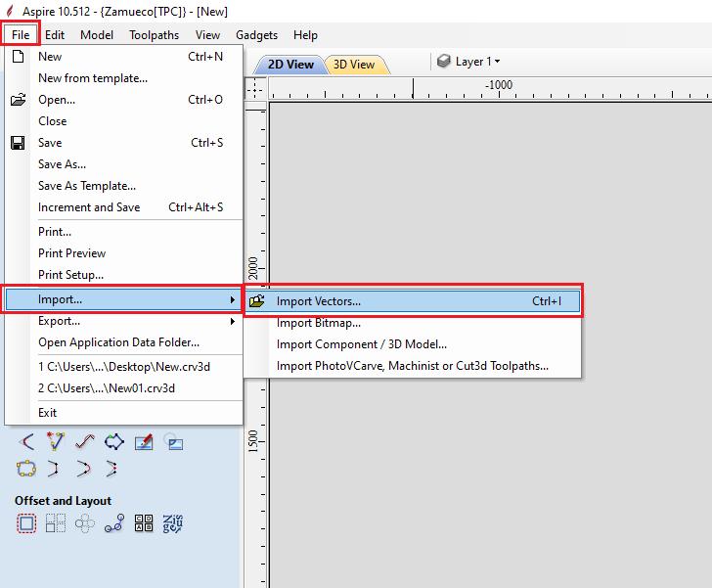
Task: Choose Open Application Data Folder...
Action: pyautogui.click(x=123, y=342)
